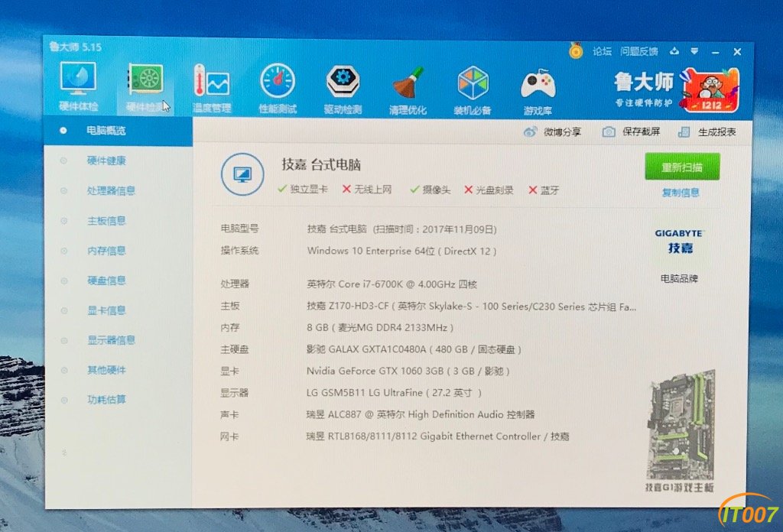Click 保存截屏 to save screenshot

(631, 131)
